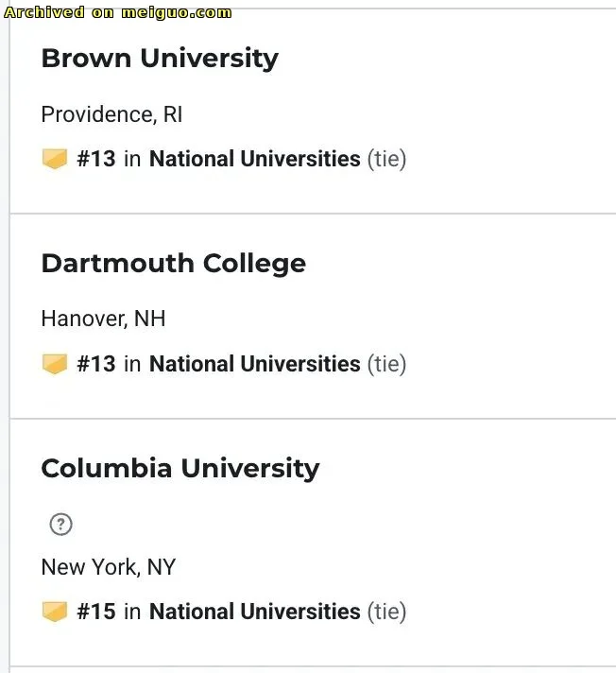The image size is (616, 673).
Task: Click the #13 rank number under Dartmouth College
Action: coord(96,364)
